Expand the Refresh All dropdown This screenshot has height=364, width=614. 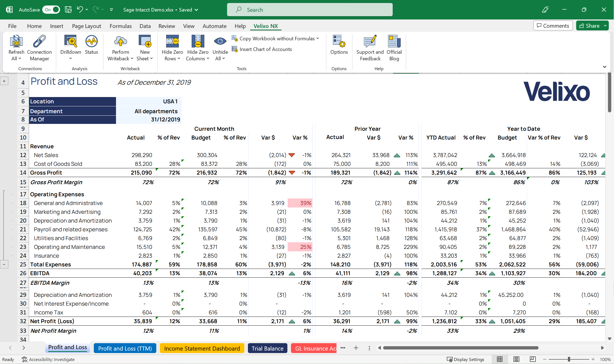[x=20, y=59]
